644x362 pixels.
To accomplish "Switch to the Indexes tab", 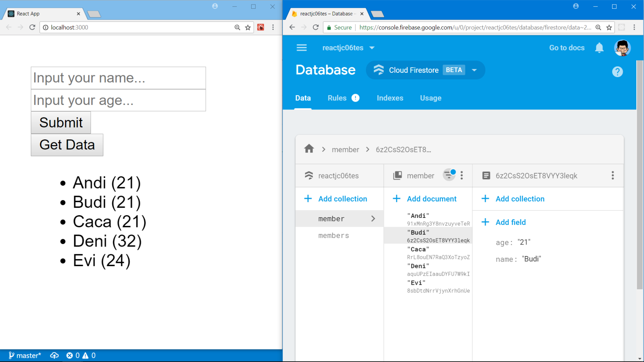I will pyautogui.click(x=390, y=98).
